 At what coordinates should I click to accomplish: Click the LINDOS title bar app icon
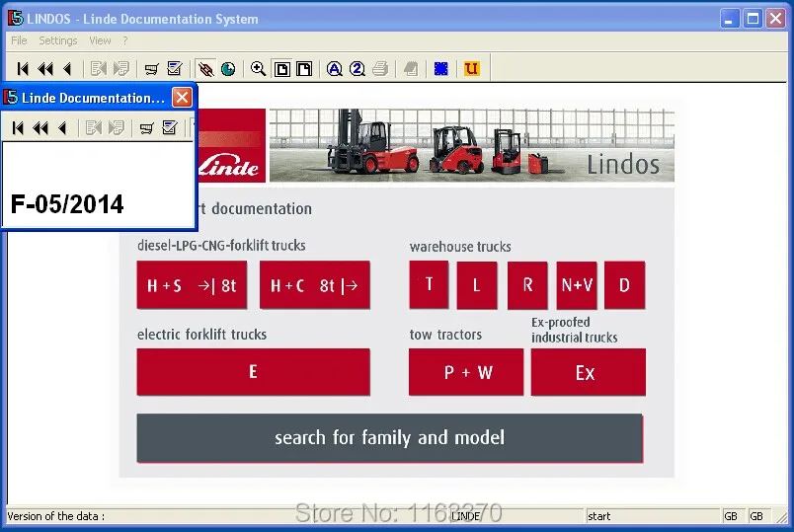tap(16, 18)
